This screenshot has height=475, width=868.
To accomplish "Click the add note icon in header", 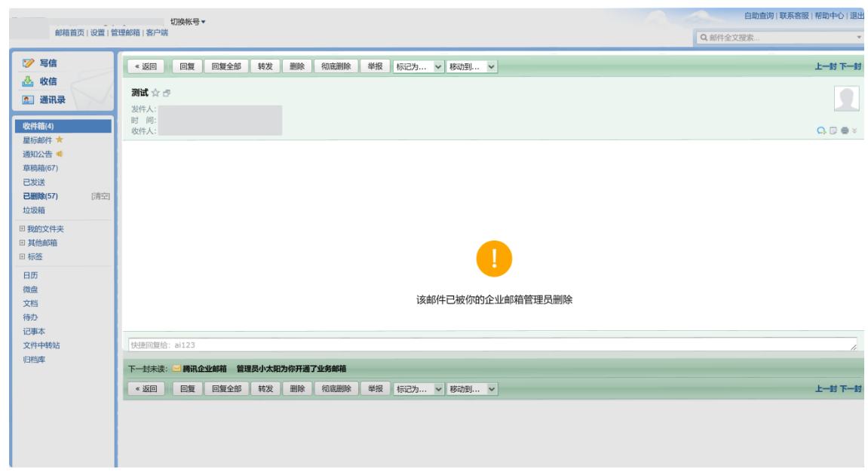I will [x=833, y=130].
